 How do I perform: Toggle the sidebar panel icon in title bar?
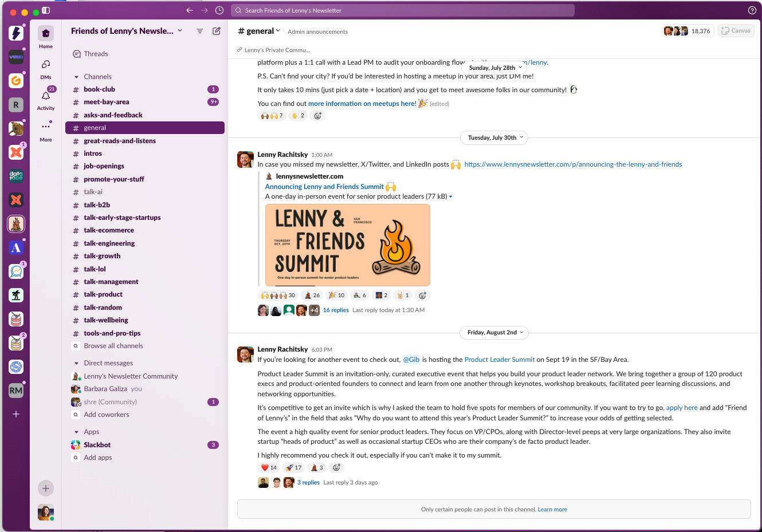click(x=46, y=10)
